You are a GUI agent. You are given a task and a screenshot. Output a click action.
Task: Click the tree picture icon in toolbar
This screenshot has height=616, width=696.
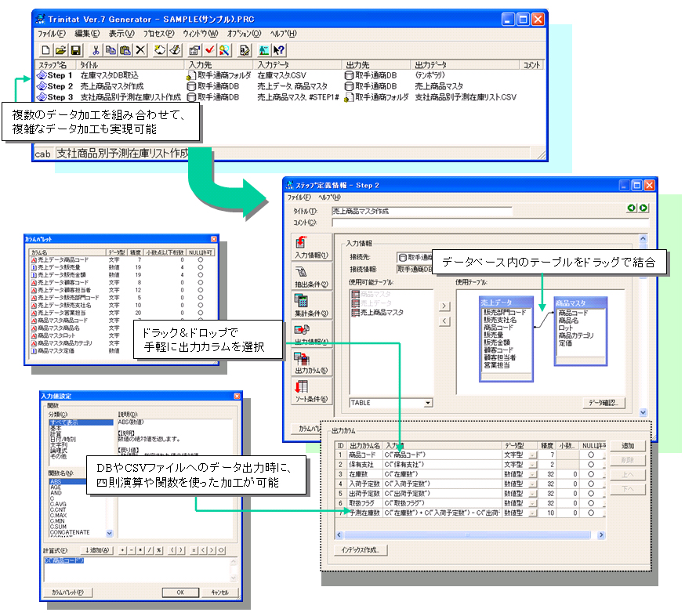point(263,50)
